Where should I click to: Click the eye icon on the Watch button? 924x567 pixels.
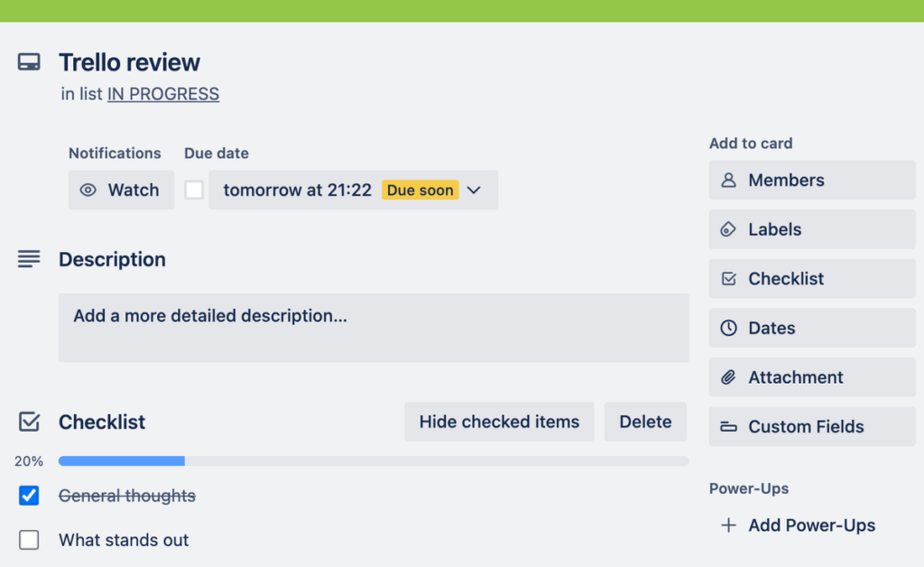point(88,190)
